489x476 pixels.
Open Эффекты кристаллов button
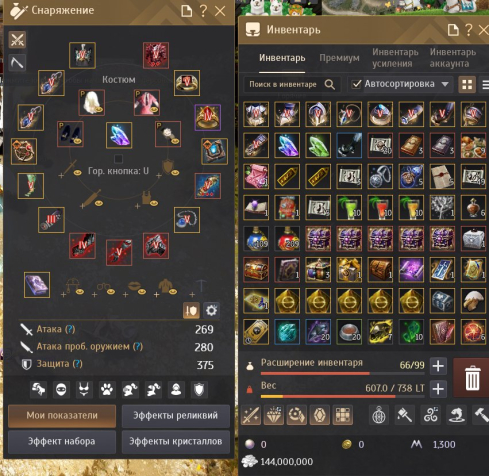tap(176, 441)
